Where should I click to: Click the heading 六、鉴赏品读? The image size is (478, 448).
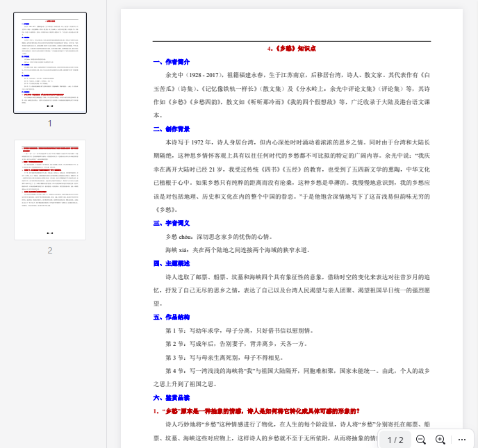172,397
